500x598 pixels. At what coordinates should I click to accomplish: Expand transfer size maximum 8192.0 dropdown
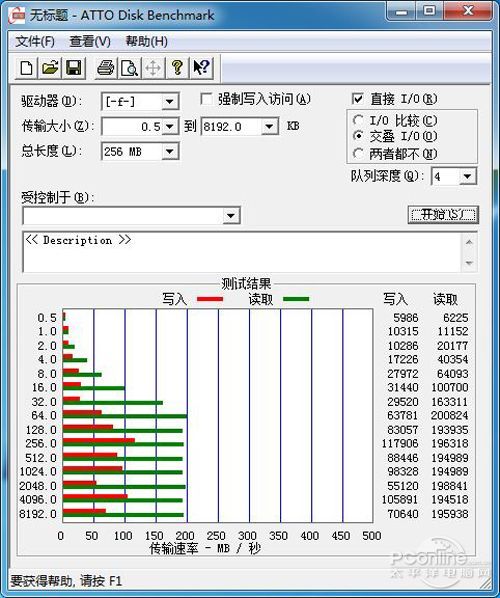coord(269,127)
